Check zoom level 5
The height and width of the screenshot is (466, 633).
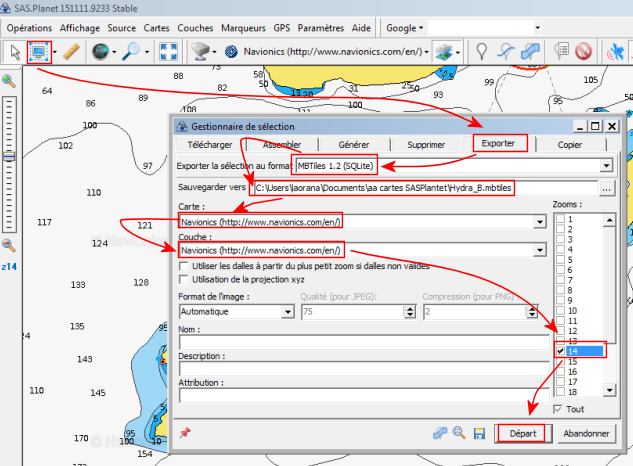pos(560,260)
